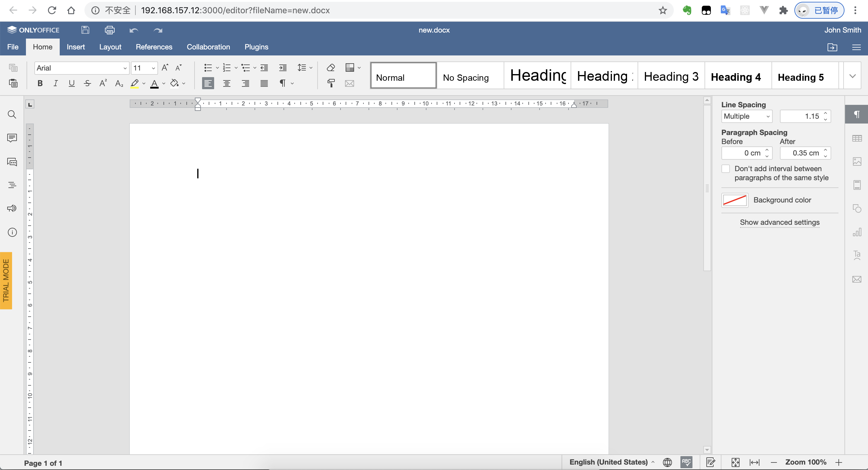Open the Multiple line spacing dropdown
Viewport: 868px width, 470px height.
click(x=747, y=117)
